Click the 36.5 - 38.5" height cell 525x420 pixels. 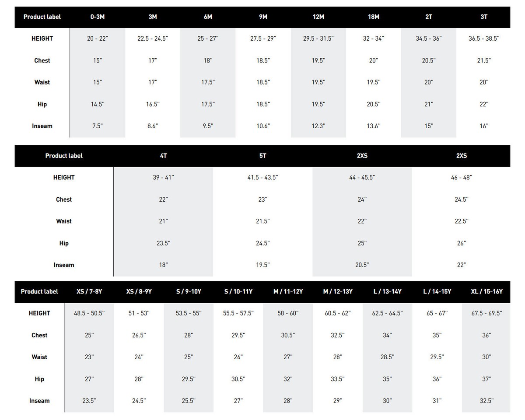pos(483,38)
